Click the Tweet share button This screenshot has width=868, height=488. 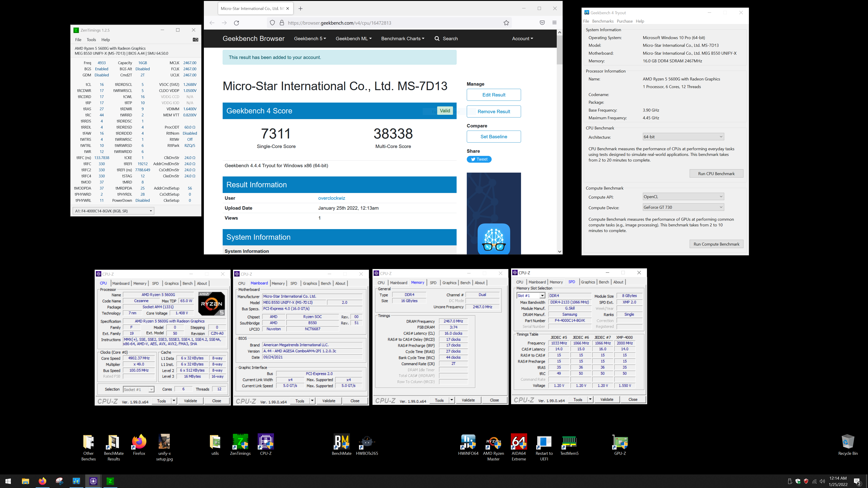pos(479,159)
